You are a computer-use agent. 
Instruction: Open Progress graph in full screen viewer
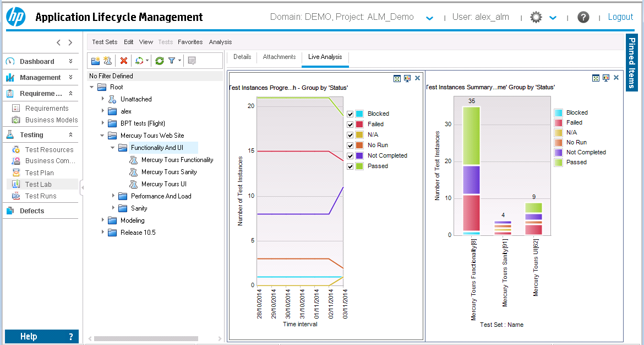tap(407, 78)
